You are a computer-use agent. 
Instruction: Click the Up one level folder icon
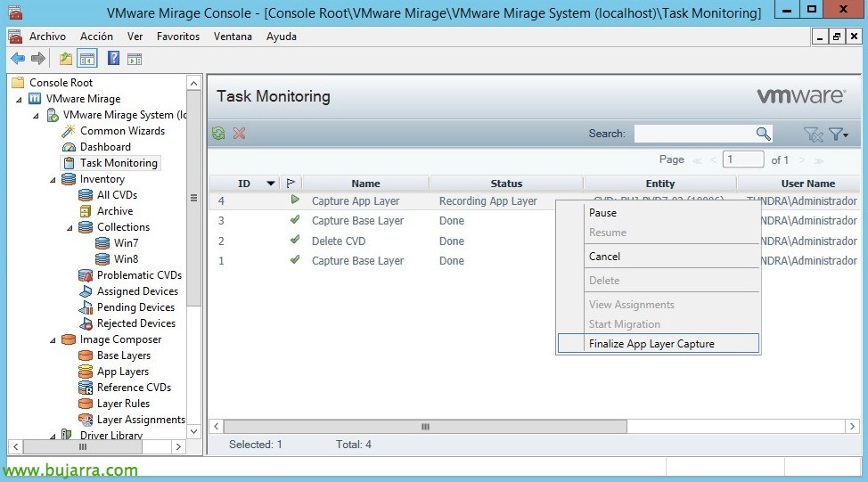[66, 58]
